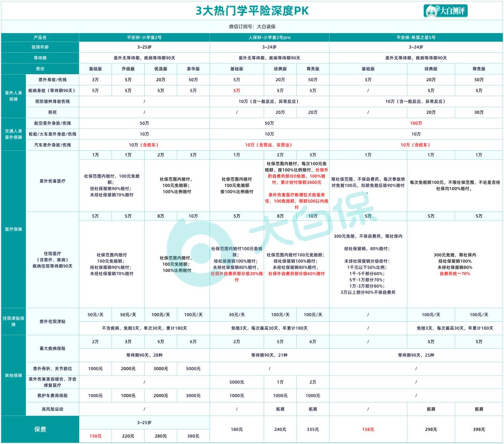Select the 3~25岁 cell in 保费 row
Screen dimensions: 504x444
[x=144, y=423]
